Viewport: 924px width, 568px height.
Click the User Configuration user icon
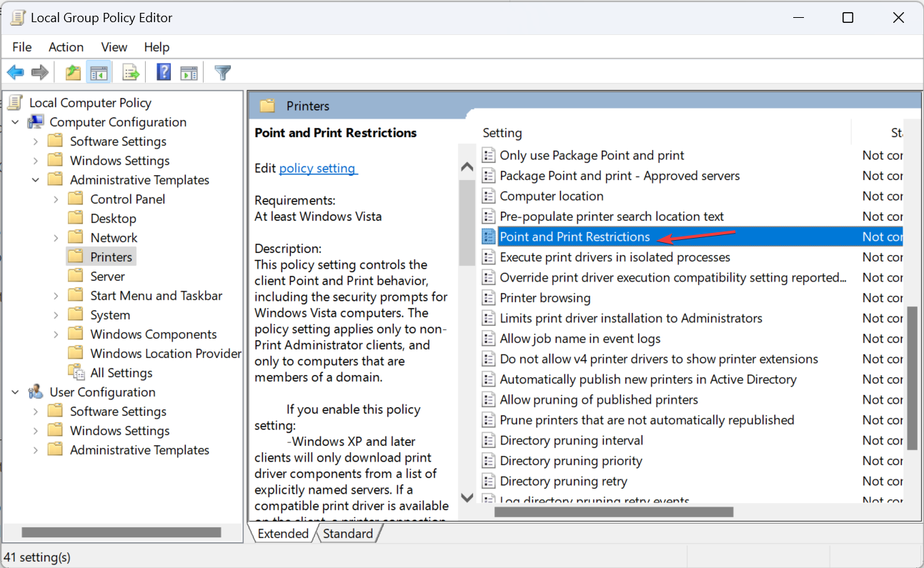pos(36,392)
